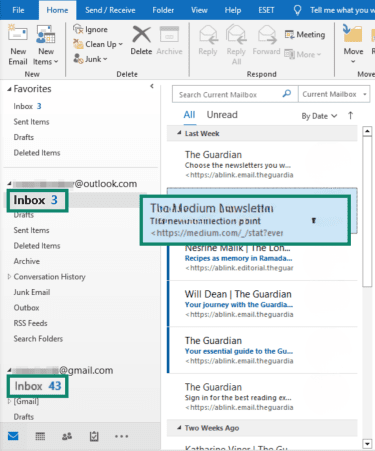Select Drafts under Favorites

pos(24,137)
